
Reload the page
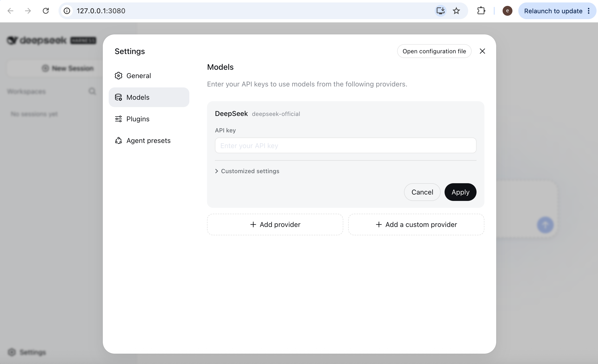point(46,11)
